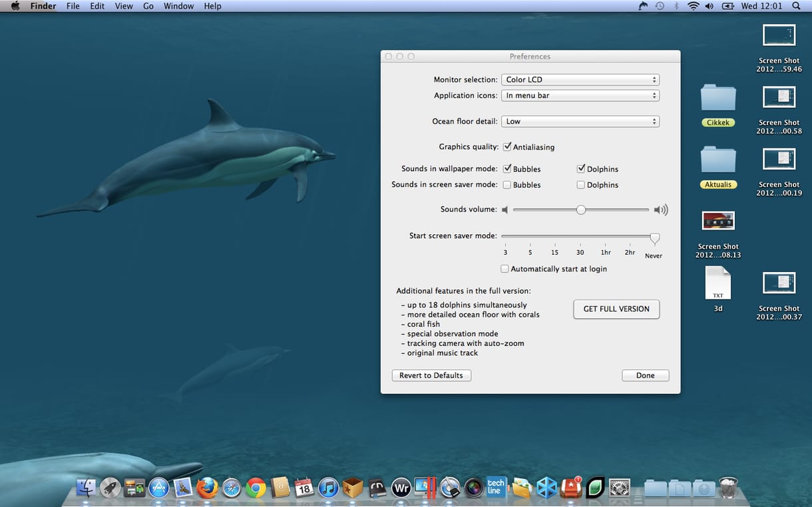The width and height of the screenshot is (812, 507).
Task: Open the Edit menu
Action: 97,6
